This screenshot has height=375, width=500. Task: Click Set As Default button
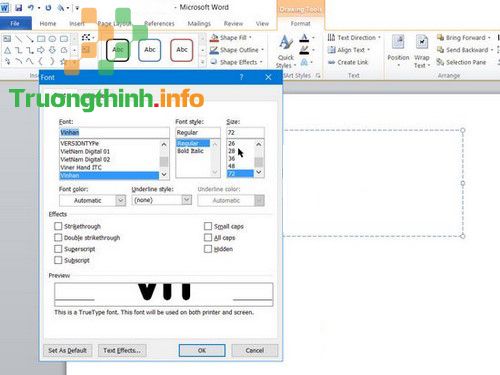(x=68, y=351)
